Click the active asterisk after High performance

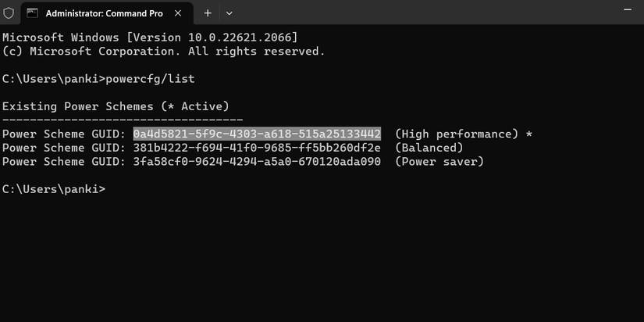click(x=528, y=134)
